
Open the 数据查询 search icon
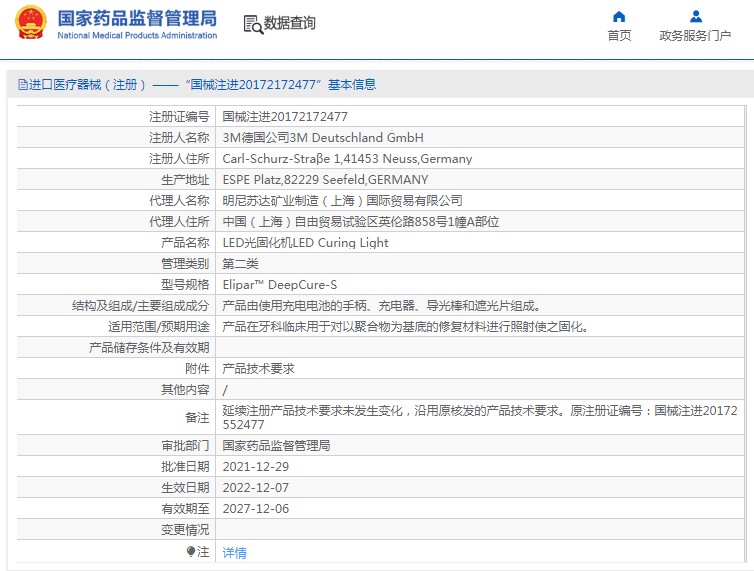[x=253, y=24]
